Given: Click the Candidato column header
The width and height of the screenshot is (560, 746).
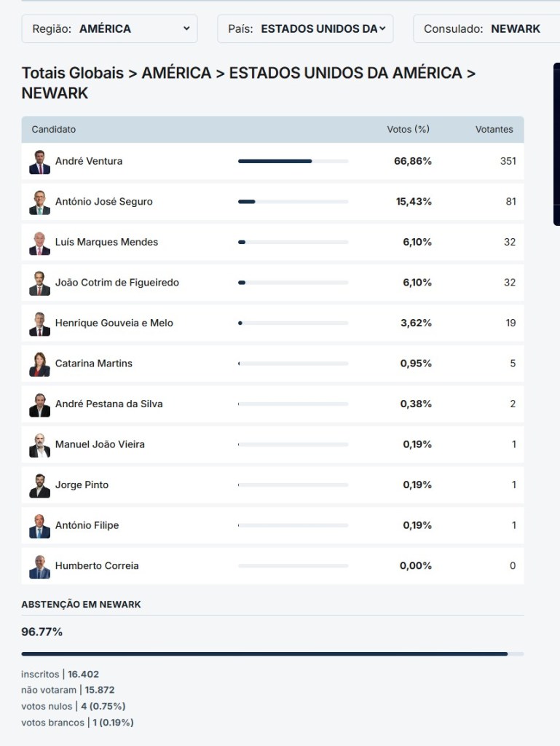Looking at the screenshot, I should 54,130.
